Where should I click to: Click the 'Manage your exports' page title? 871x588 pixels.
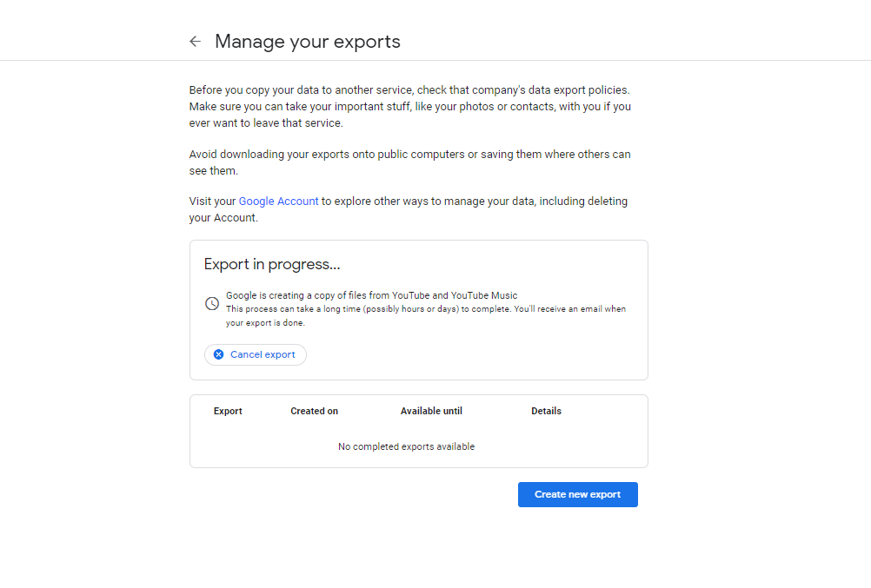[x=308, y=42]
